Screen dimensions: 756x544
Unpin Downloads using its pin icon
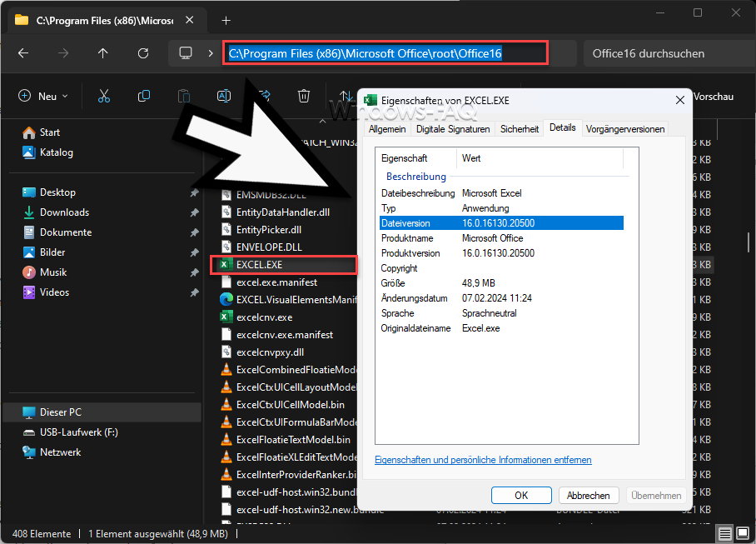194,212
